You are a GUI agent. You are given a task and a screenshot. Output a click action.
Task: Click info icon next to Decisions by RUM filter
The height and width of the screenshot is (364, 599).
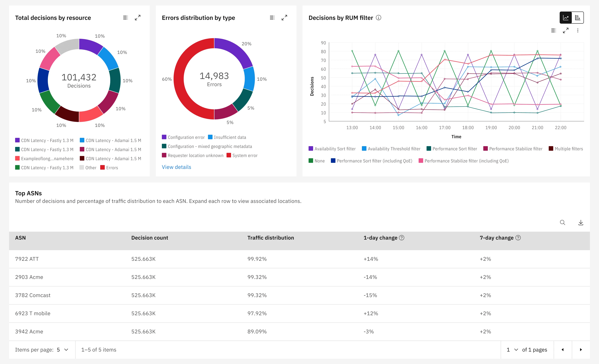[379, 18]
